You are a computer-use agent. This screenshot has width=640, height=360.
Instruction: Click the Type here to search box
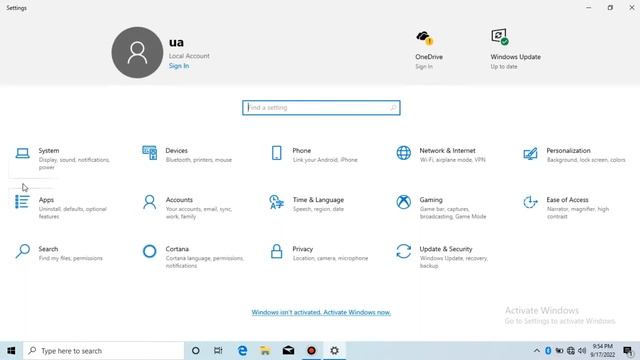point(103,351)
